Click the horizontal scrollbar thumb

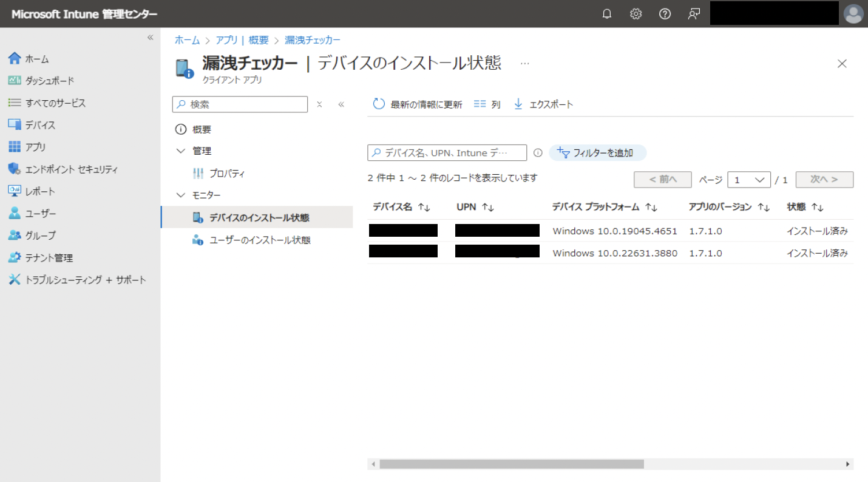click(512, 464)
